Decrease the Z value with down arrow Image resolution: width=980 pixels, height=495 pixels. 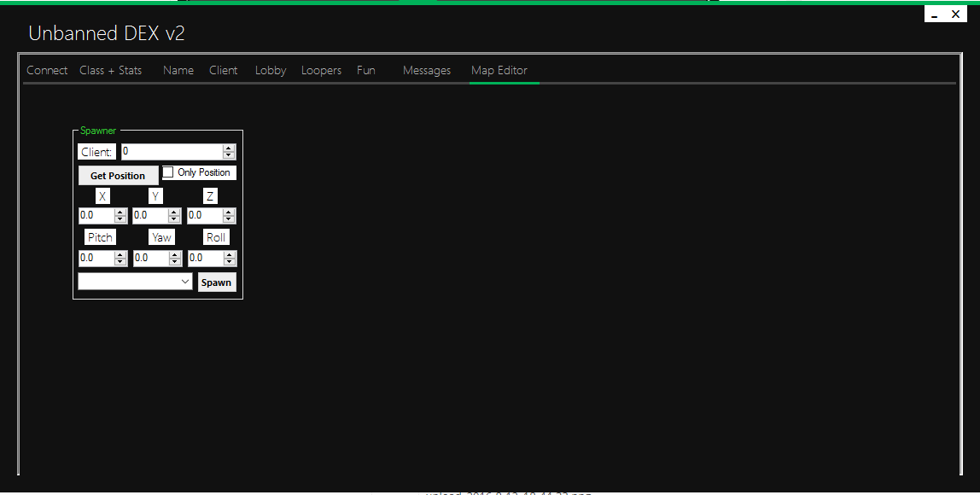[229, 219]
